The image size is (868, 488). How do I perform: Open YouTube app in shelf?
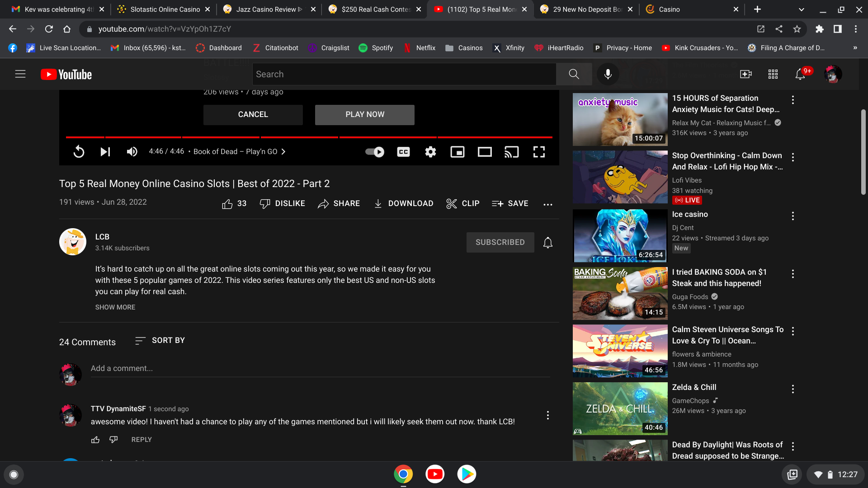click(x=435, y=474)
